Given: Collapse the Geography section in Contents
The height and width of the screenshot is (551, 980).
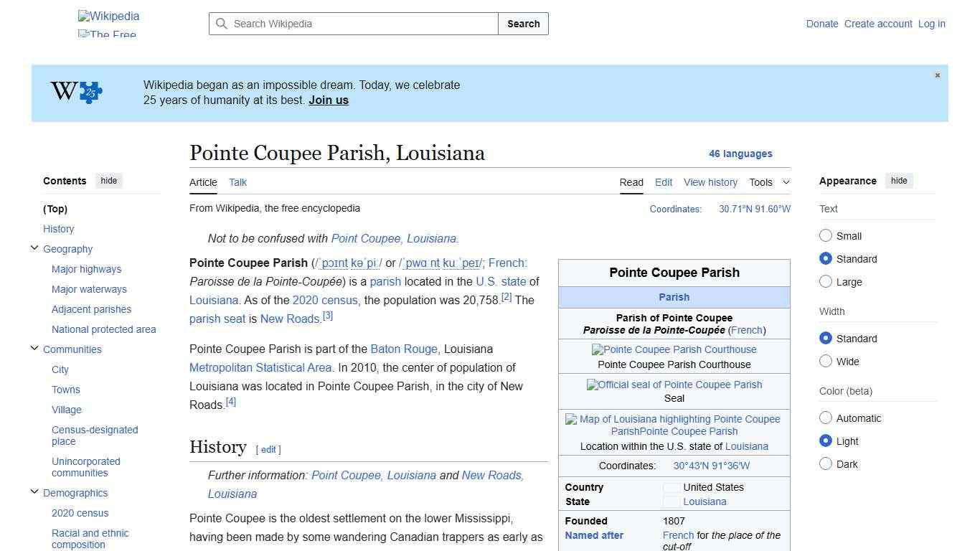Looking at the screenshot, I should click(x=34, y=247).
